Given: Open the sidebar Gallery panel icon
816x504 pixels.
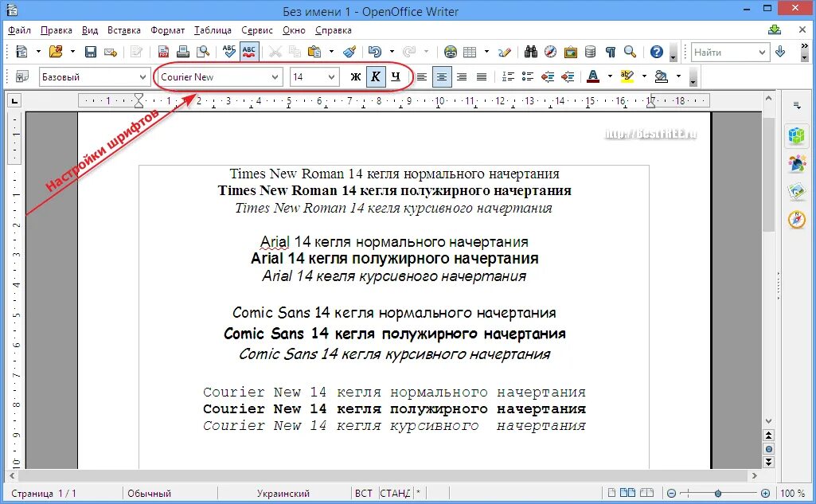Looking at the screenshot, I should click(x=796, y=192).
